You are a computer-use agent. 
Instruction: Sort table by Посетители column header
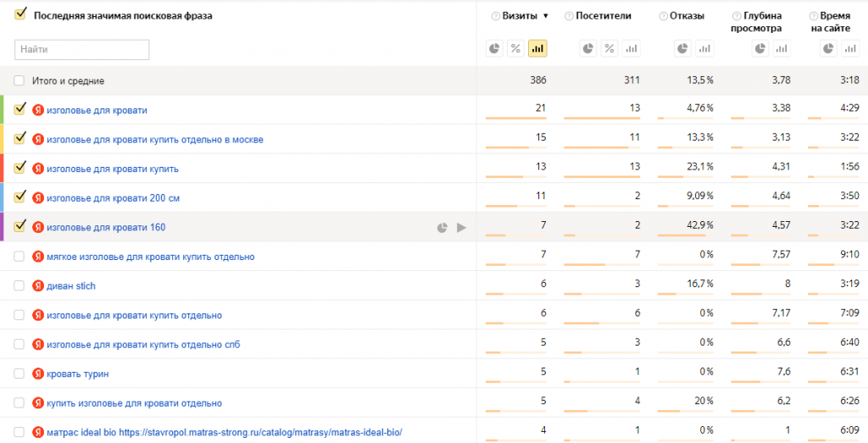604,16
